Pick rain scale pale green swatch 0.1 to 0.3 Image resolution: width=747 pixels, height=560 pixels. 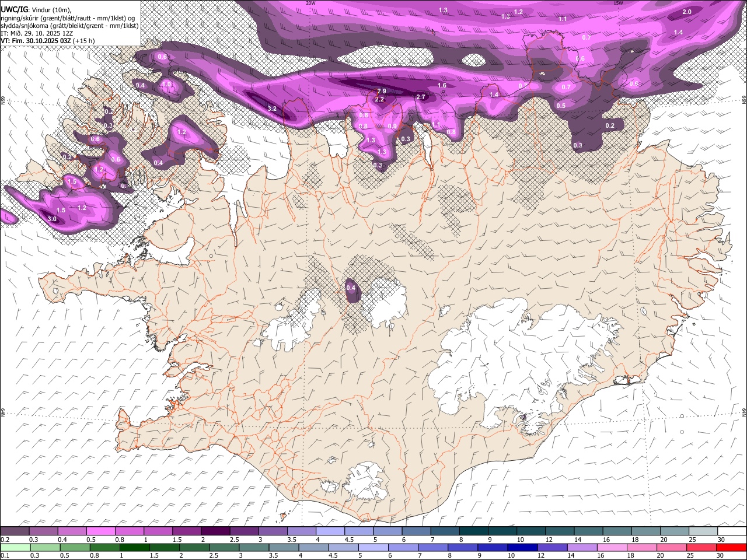coord(15,547)
